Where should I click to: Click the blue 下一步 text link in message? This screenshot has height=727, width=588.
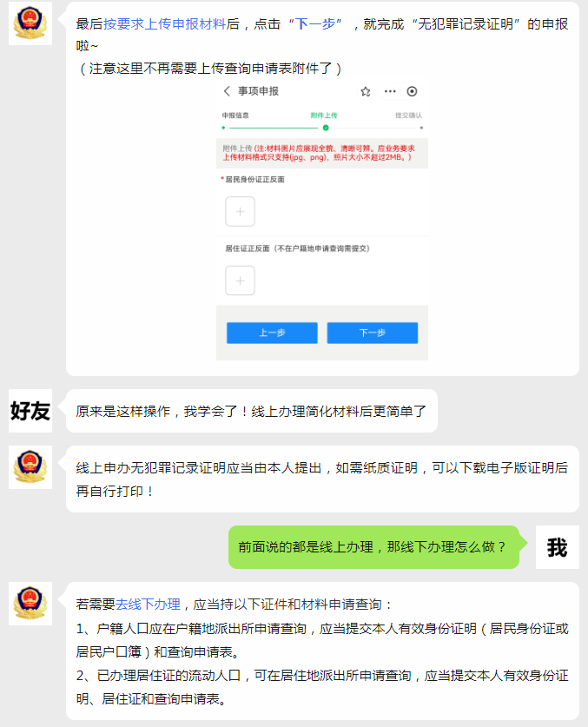[x=315, y=23]
